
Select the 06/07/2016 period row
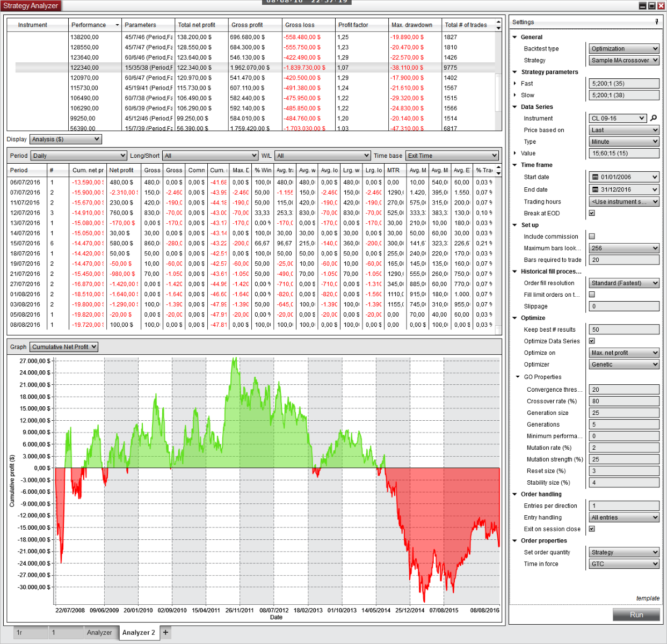click(251, 182)
